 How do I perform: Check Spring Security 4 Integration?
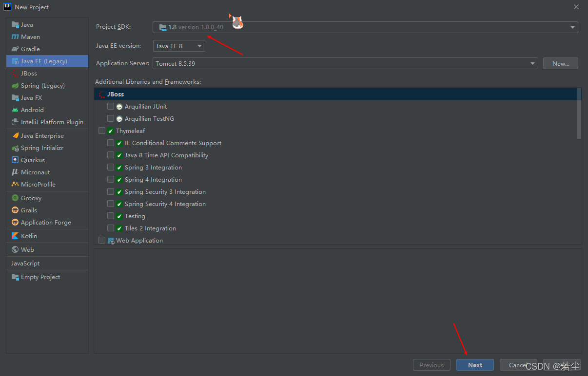pos(111,204)
